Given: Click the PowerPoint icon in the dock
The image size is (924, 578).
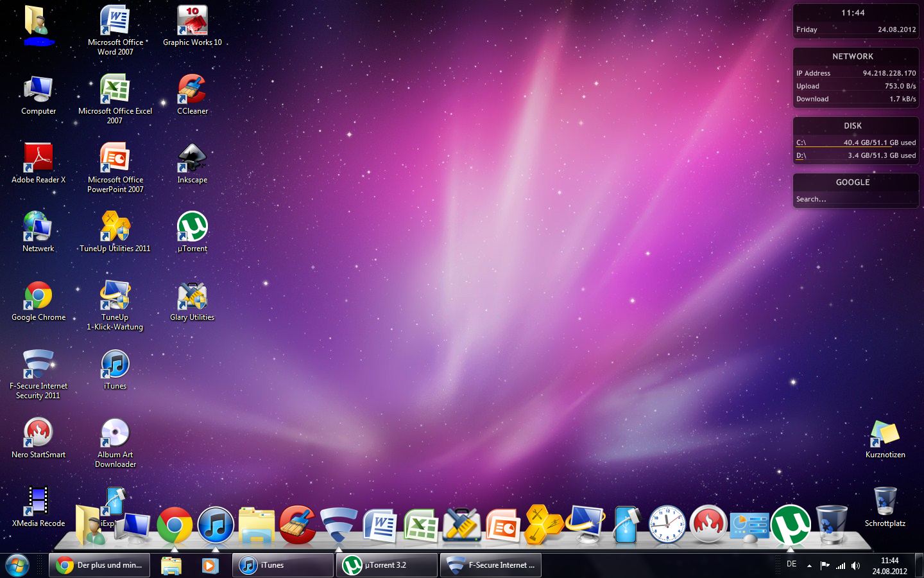Looking at the screenshot, I should coord(503,525).
